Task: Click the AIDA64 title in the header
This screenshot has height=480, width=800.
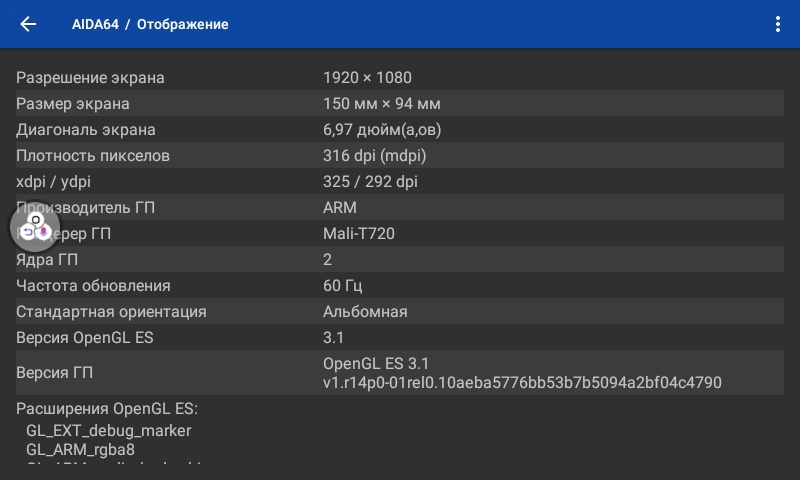Action: (x=95, y=24)
